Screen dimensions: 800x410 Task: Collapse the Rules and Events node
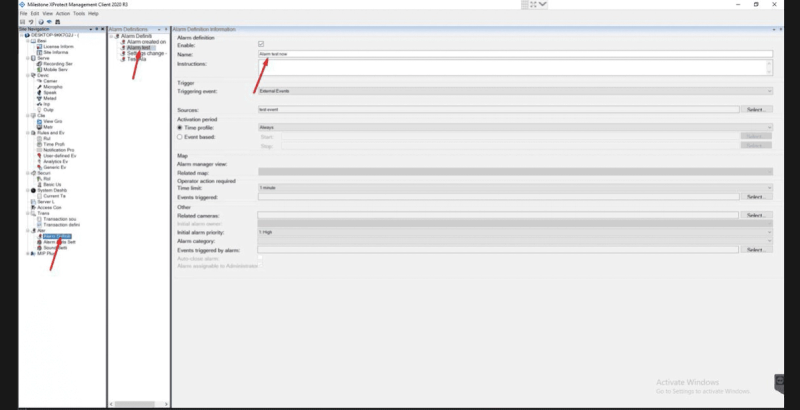[x=29, y=133]
